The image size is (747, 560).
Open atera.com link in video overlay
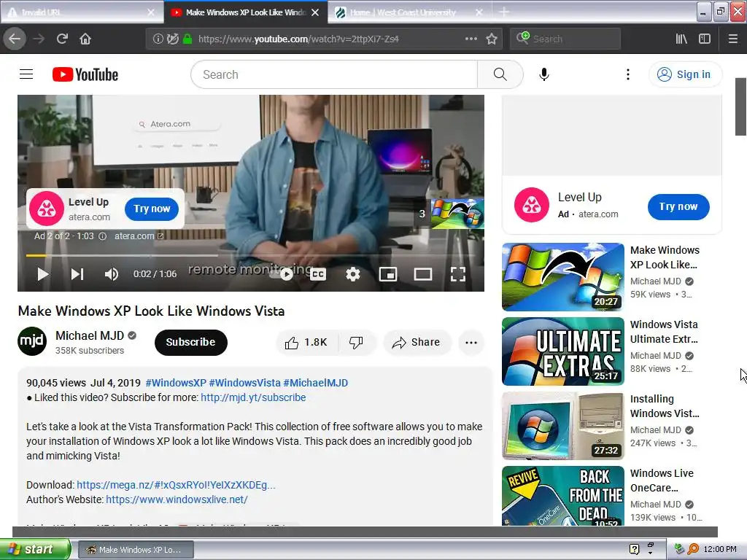139,236
